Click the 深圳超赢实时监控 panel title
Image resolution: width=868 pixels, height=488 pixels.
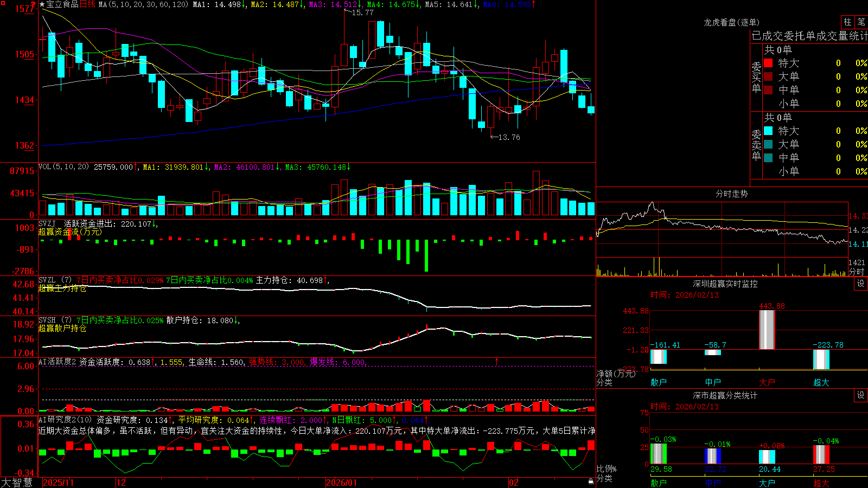(x=725, y=284)
